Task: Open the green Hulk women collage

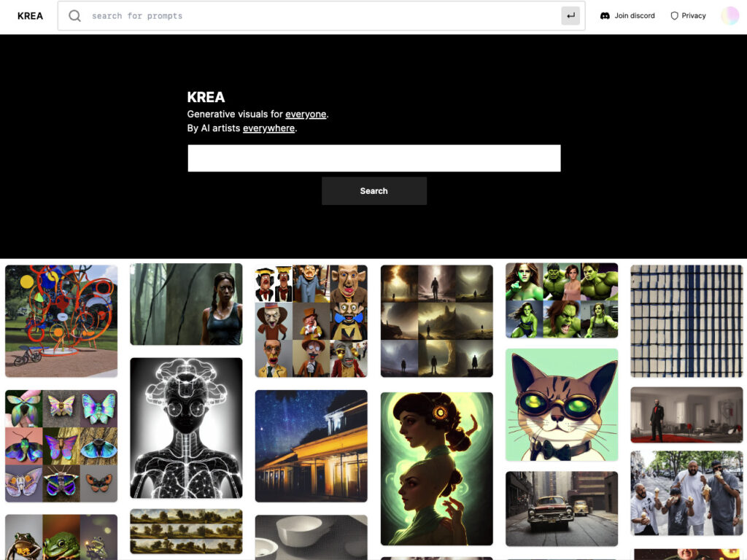Action: [x=562, y=300]
